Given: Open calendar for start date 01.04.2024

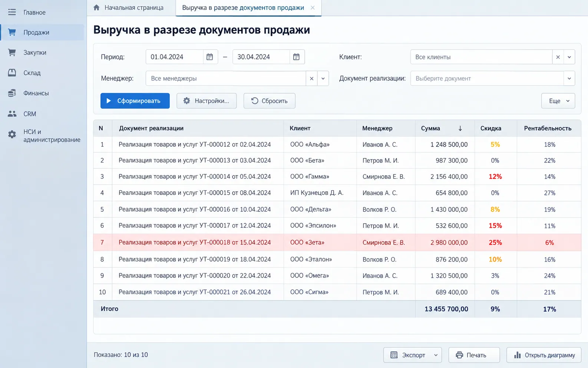Looking at the screenshot, I should [210, 57].
